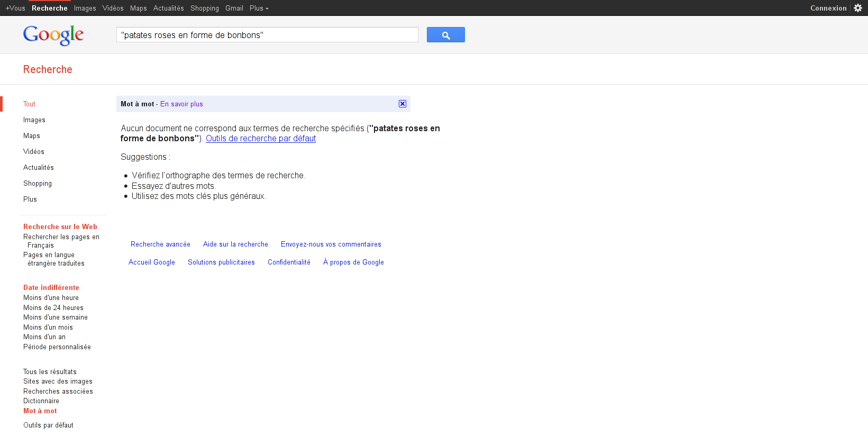Open 'Recherche avancée' link

click(x=160, y=244)
